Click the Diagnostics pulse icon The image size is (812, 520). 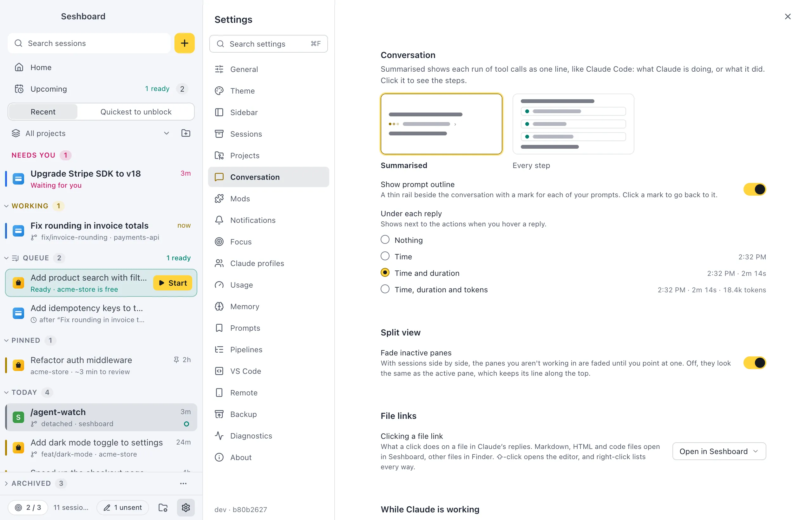click(219, 436)
